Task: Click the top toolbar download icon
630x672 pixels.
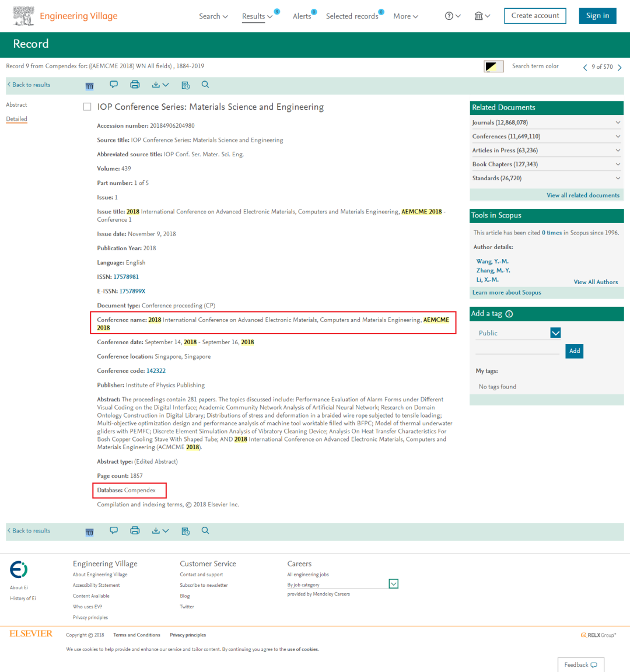Action: coord(160,85)
